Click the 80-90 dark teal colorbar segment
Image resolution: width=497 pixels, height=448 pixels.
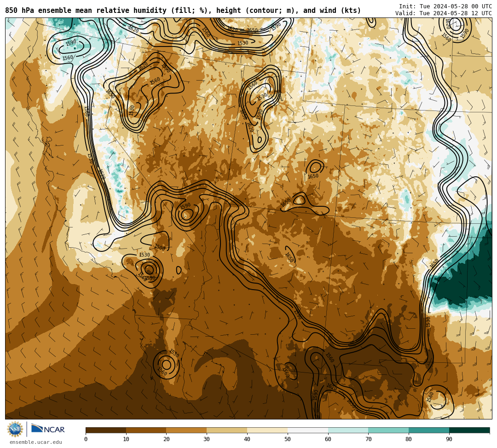pos(429,430)
